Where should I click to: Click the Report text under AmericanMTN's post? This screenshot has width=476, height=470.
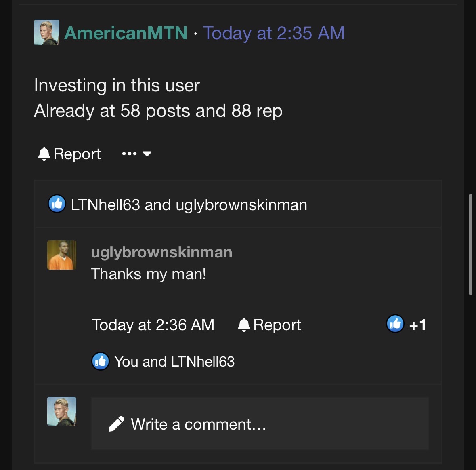coord(77,154)
